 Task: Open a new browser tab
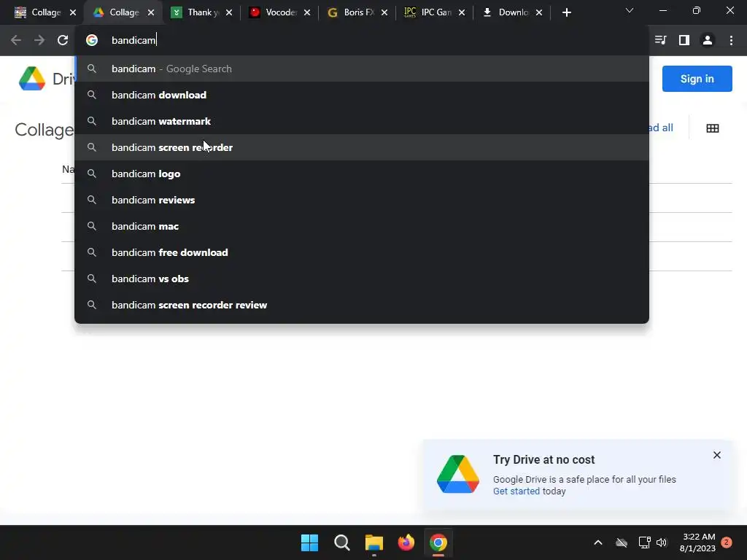click(566, 12)
